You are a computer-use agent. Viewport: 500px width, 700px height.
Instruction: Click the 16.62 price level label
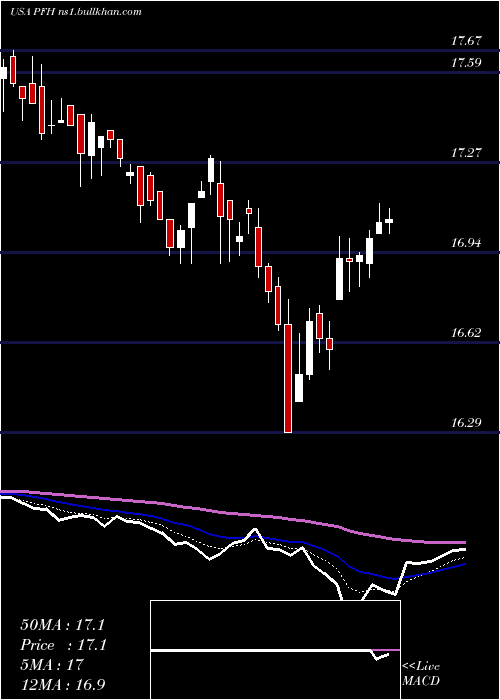click(x=466, y=333)
